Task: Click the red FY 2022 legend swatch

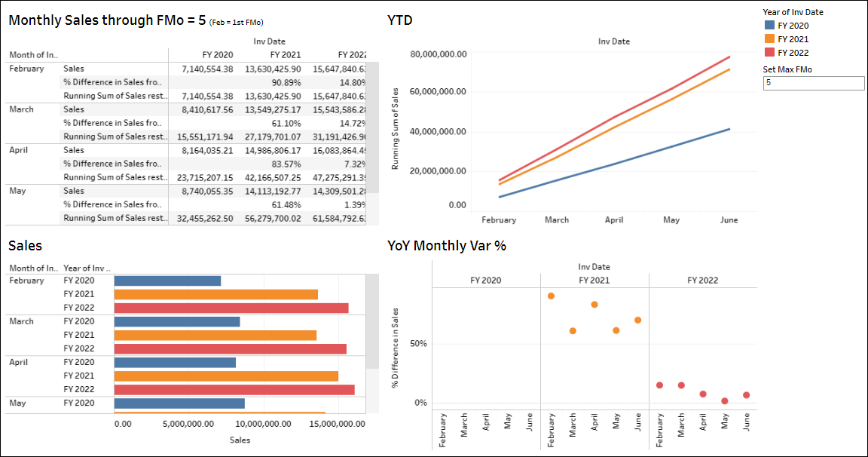Action: tap(769, 53)
